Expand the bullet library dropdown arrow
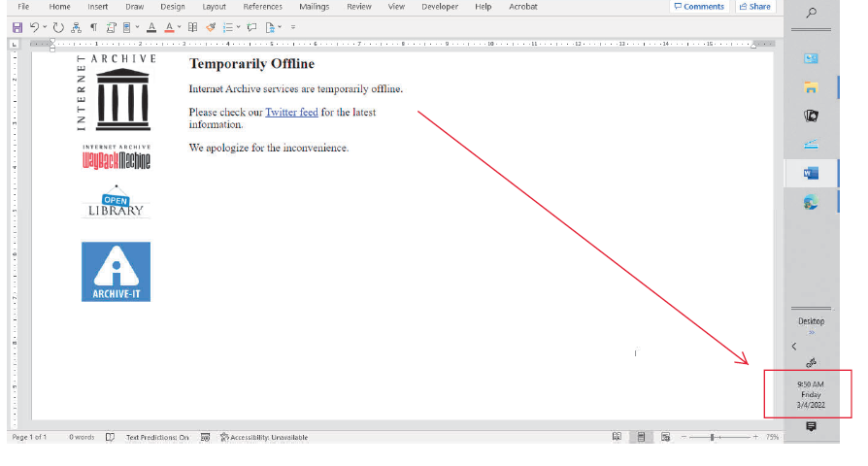This screenshot has height=466, width=868. click(x=239, y=27)
